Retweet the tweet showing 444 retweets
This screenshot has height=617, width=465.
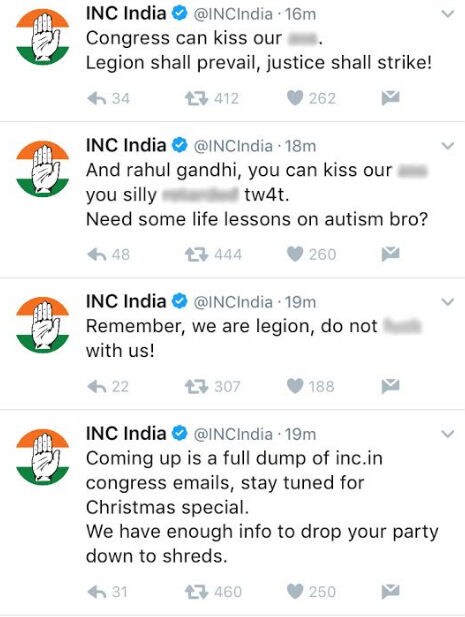tap(196, 255)
